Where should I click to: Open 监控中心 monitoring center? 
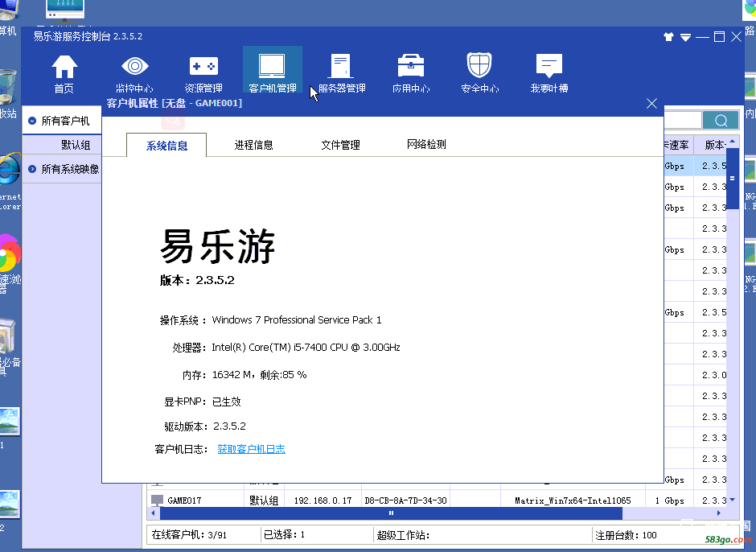(x=134, y=72)
